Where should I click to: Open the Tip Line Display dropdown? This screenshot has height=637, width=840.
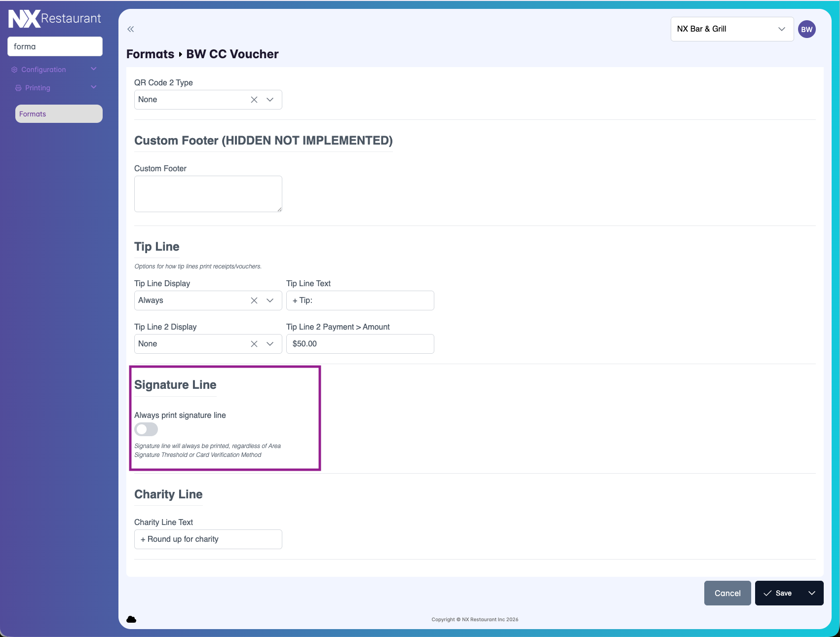click(270, 300)
